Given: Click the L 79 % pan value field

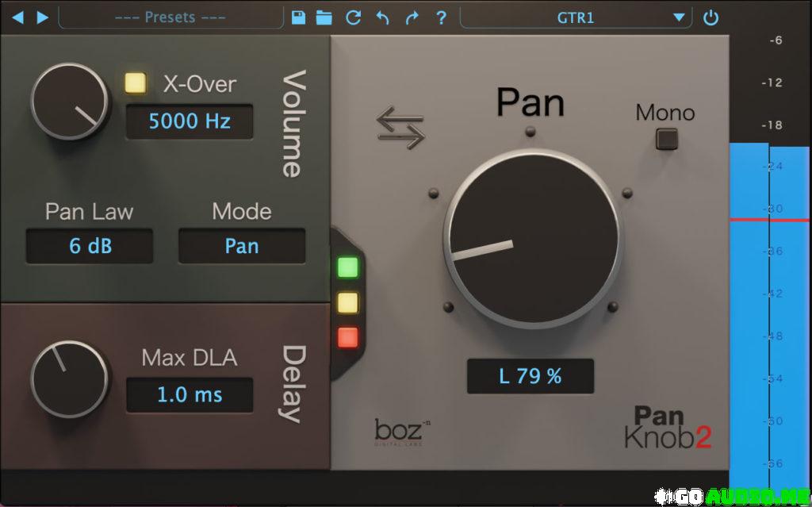Looking at the screenshot, I should 530,376.
